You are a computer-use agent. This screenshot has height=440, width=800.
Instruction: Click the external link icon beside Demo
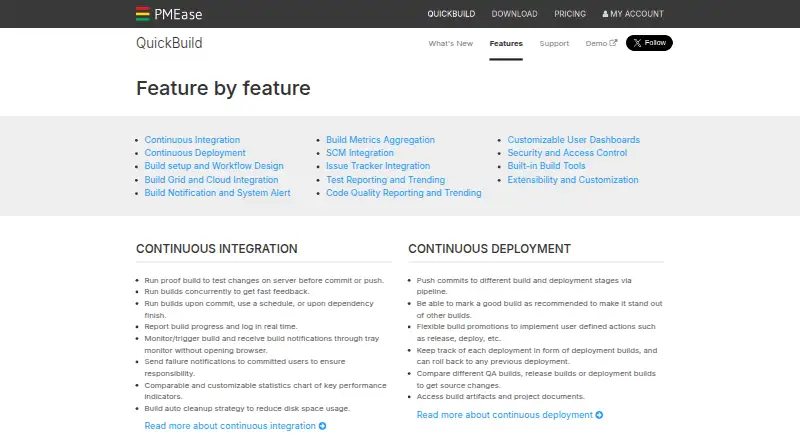click(x=613, y=43)
